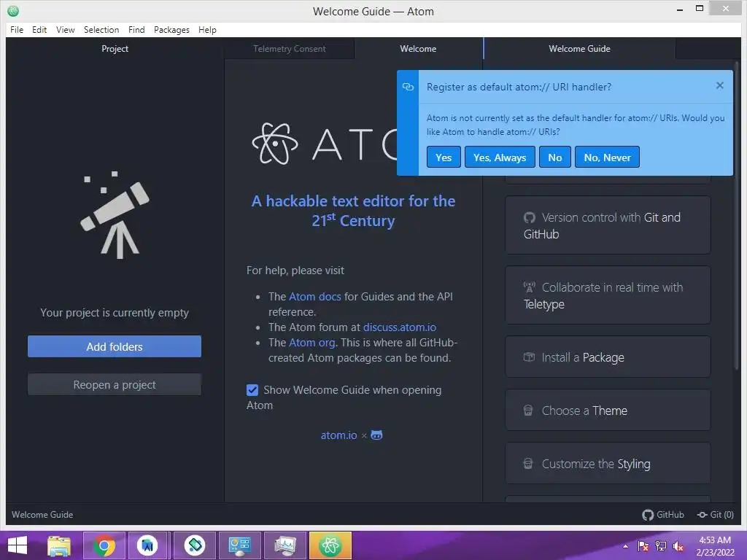
Task: Click Add folders button
Action: pyautogui.click(x=115, y=346)
